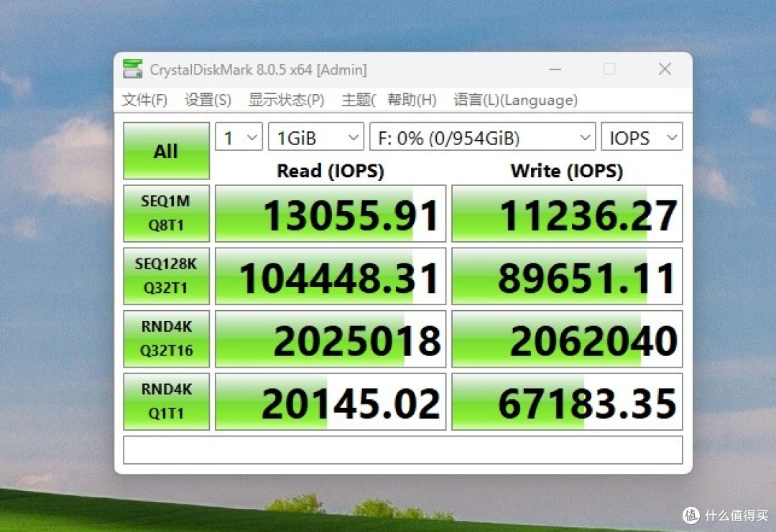Click the RND4K Q32T16 write value 2062040
The width and height of the screenshot is (776, 532).
[567, 339]
